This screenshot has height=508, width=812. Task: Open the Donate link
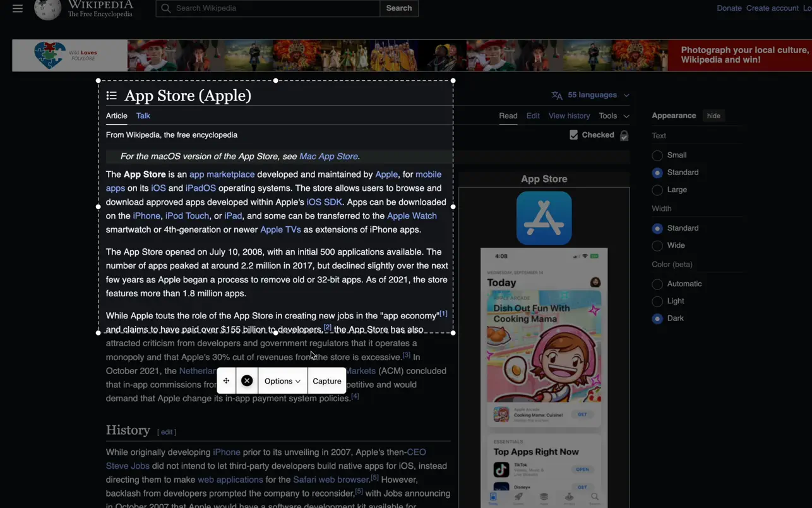click(x=729, y=8)
